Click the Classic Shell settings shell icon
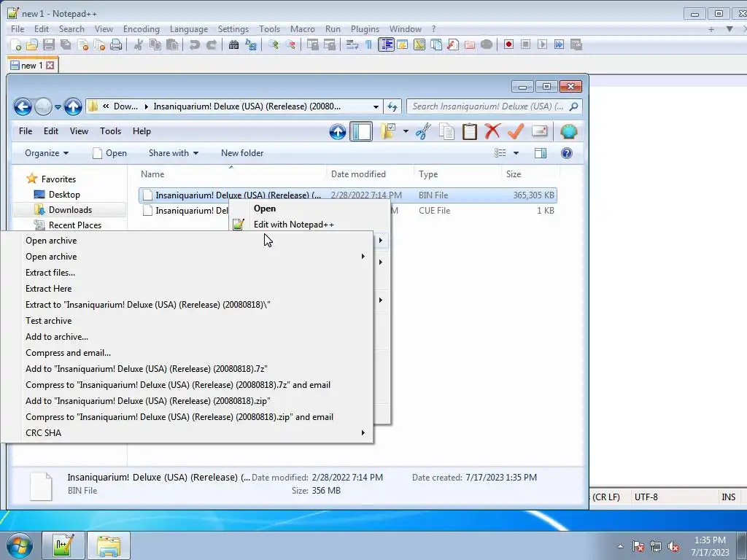The image size is (747, 560). point(568,131)
